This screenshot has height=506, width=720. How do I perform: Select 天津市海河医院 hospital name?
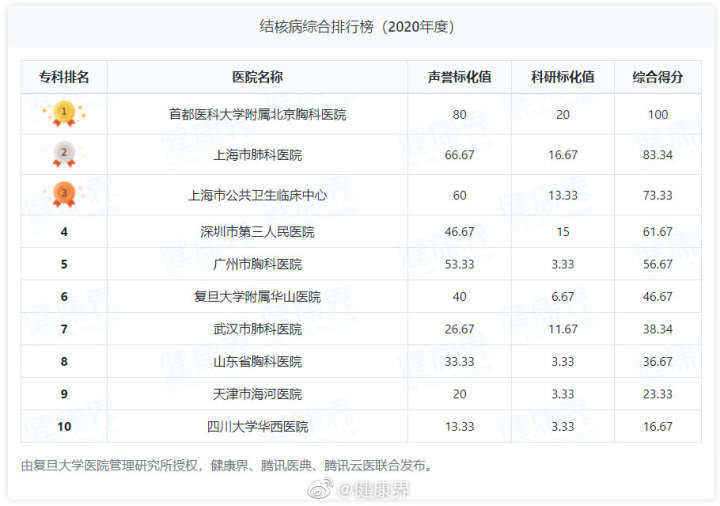[x=257, y=394]
